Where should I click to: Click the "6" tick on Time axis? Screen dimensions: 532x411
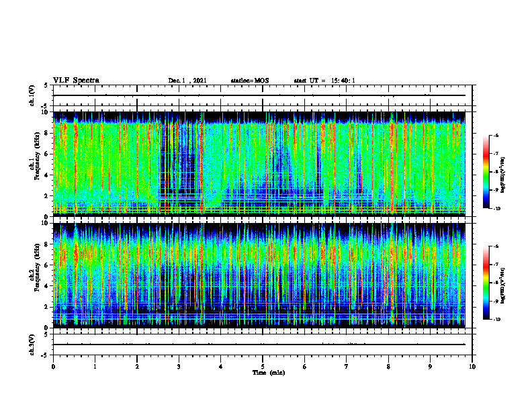(x=305, y=367)
